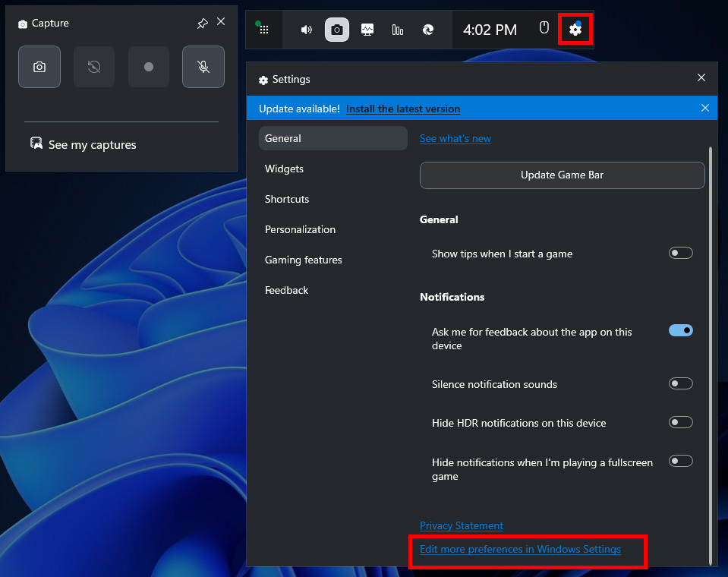Click the Settings panel vertical scrollbar
The image size is (728, 577).
click(x=711, y=355)
